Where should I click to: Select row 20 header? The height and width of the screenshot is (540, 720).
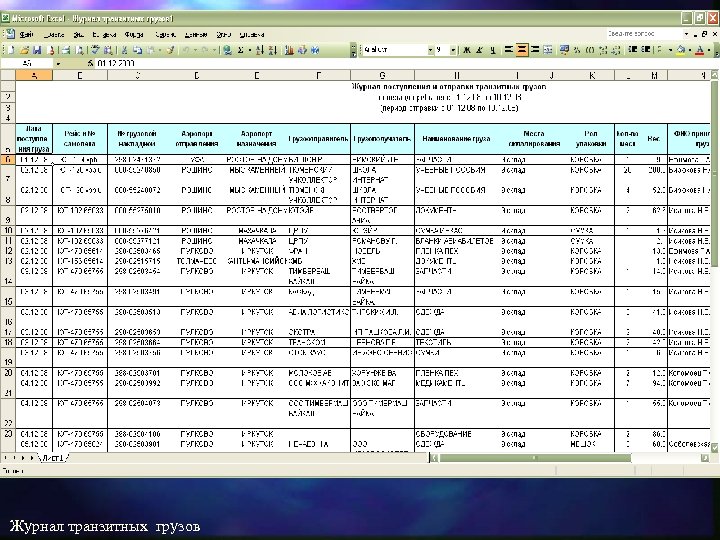(8, 373)
